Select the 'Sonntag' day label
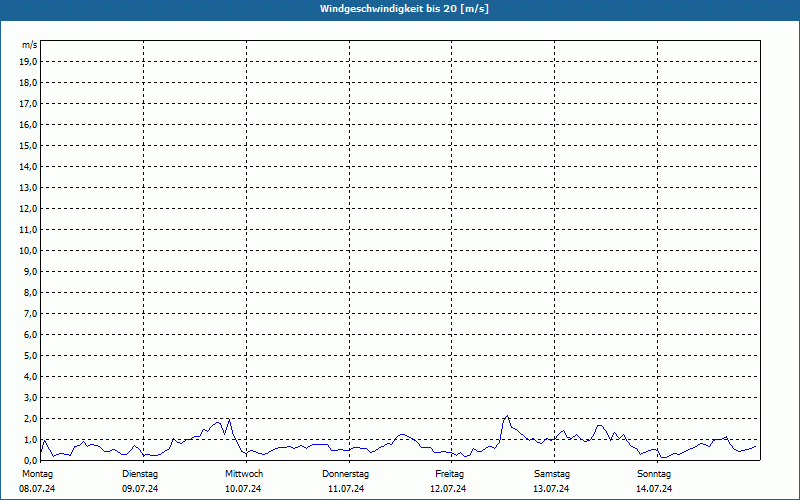The height and width of the screenshot is (500, 800). (x=654, y=474)
